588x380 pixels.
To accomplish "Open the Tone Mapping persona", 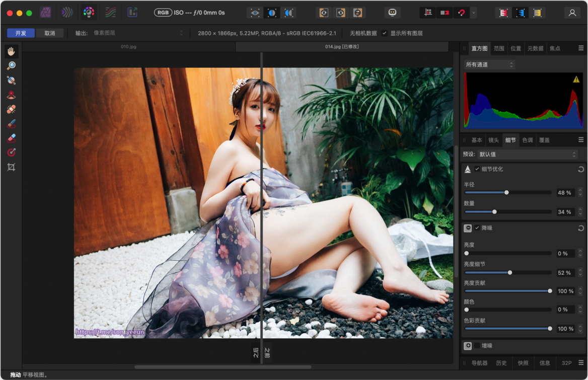I will [111, 13].
